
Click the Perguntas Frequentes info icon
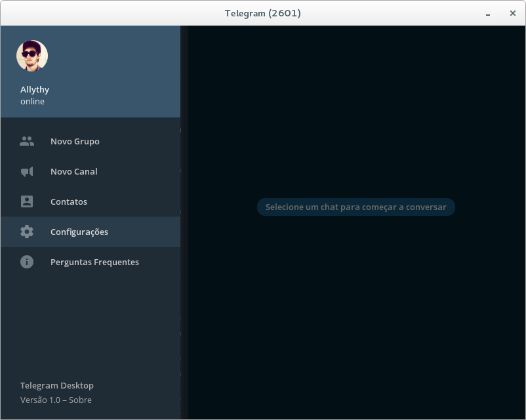pos(27,262)
